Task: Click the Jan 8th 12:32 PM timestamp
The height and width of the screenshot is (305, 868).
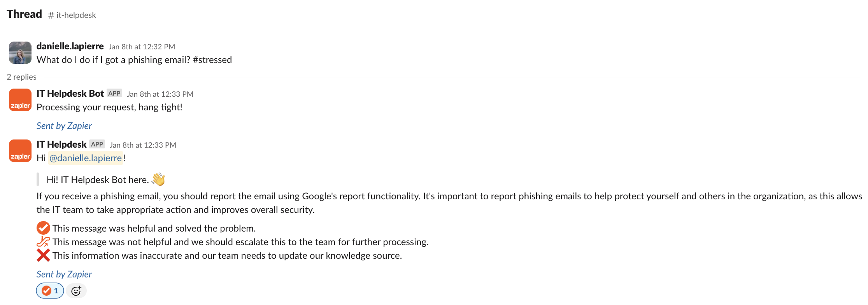Action: pos(142,47)
